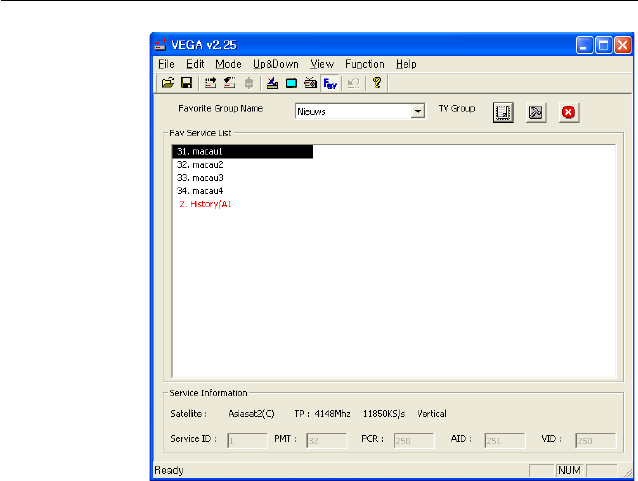
Task: Click the PMT value field
Action: 327,440
